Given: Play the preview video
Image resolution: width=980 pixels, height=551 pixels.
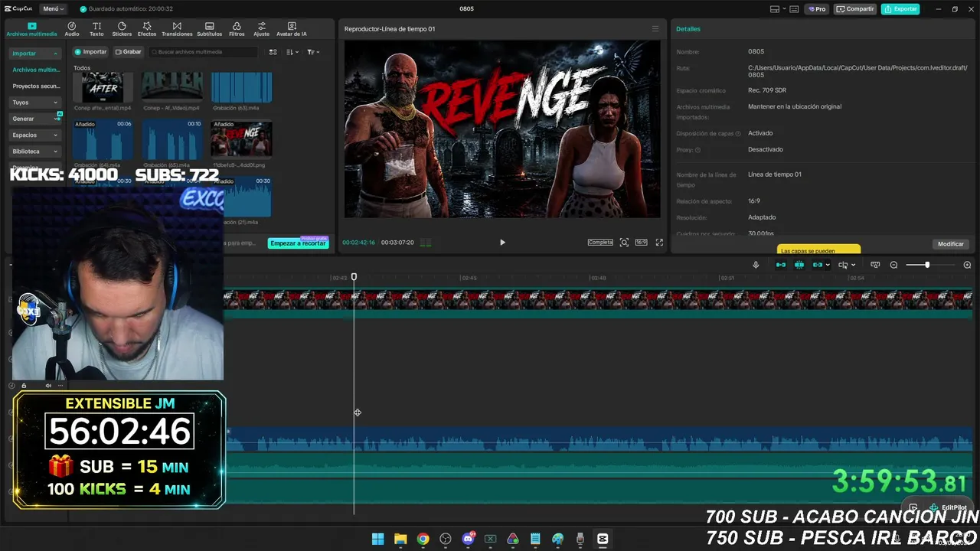Looking at the screenshot, I should pyautogui.click(x=502, y=243).
